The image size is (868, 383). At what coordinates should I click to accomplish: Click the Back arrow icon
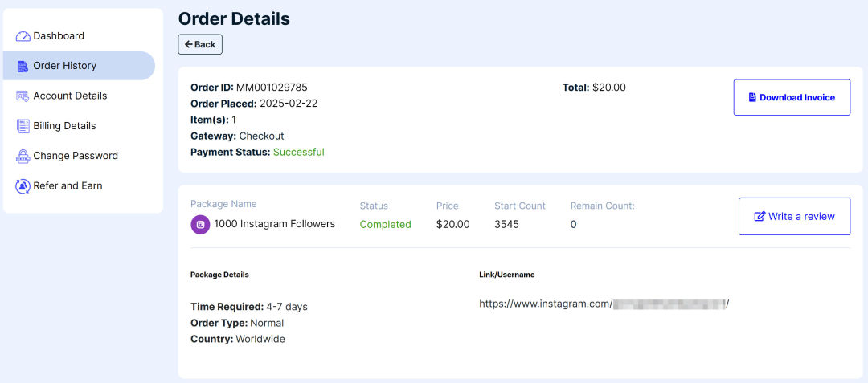click(x=188, y=45)
